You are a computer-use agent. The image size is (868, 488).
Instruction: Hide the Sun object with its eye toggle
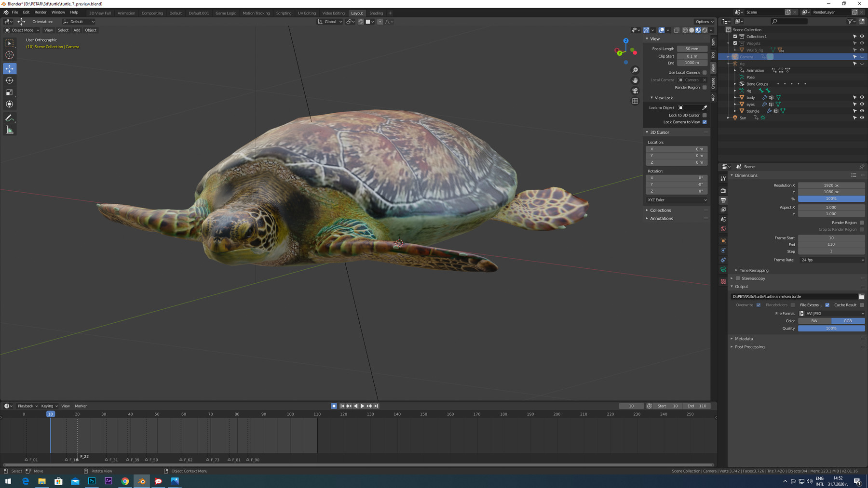pyautogui.click(x=862, y=118)
